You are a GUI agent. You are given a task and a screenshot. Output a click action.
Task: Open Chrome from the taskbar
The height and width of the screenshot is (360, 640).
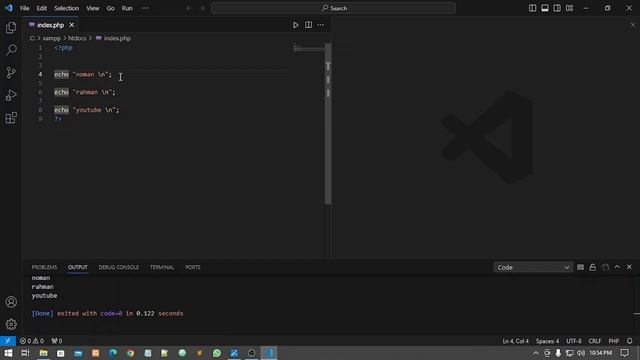pyautogui.click(x=130, y=353)
